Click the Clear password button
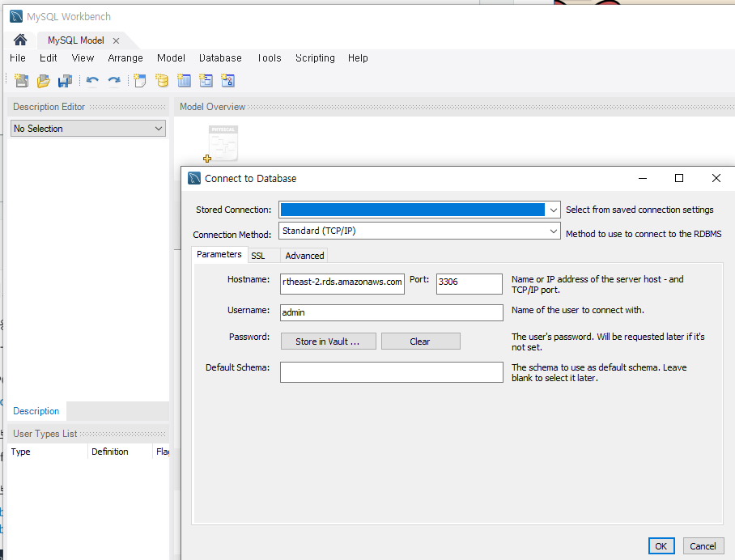735x560 pixels. (420, 342)
